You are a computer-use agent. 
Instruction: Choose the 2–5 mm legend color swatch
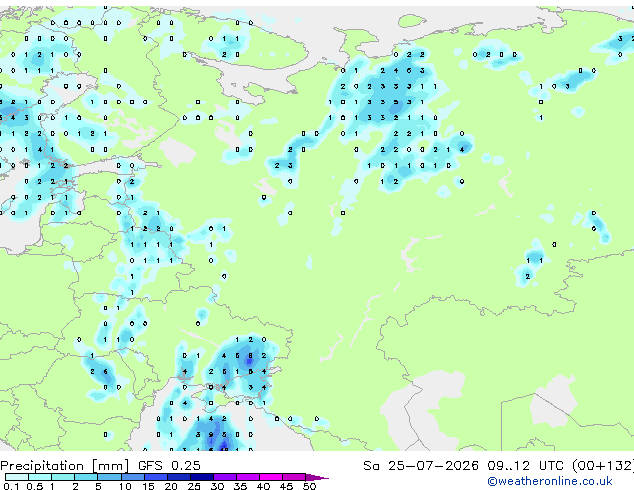pos(86,477)
